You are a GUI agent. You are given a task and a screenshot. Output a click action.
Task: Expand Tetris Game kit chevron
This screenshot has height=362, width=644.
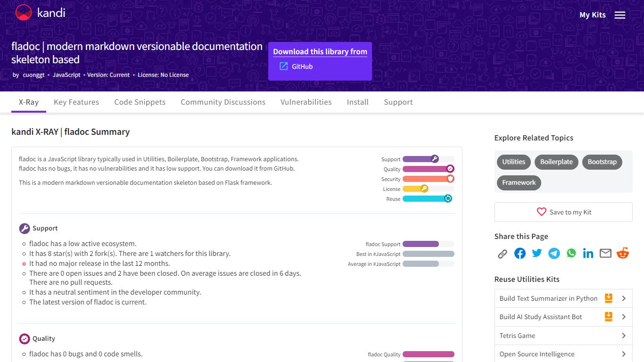[x=624, y=336]
